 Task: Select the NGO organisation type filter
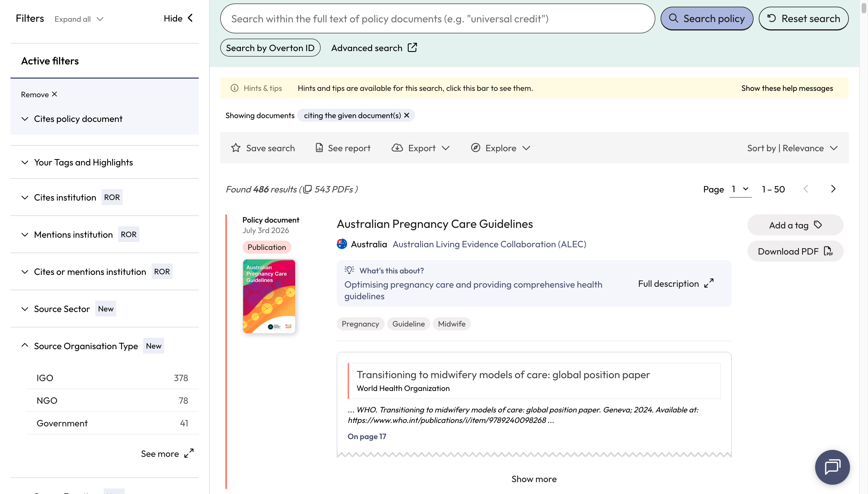tap(112, 400)
